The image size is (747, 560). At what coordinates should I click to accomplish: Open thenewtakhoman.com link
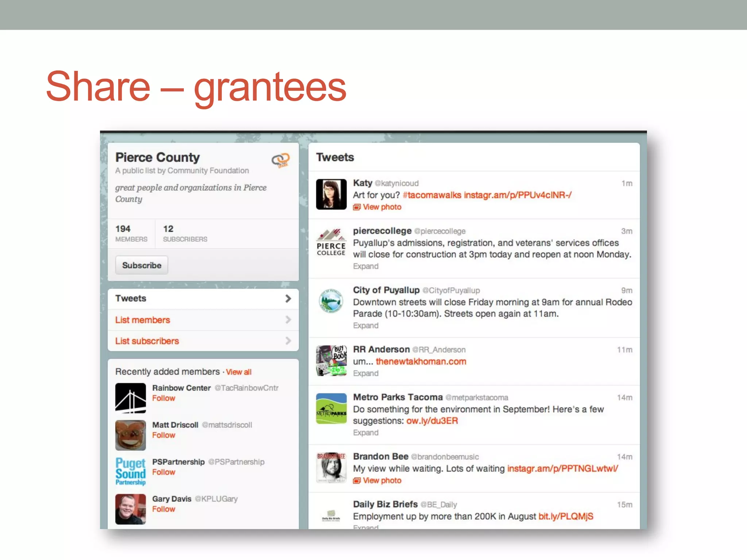pos(421,361)
